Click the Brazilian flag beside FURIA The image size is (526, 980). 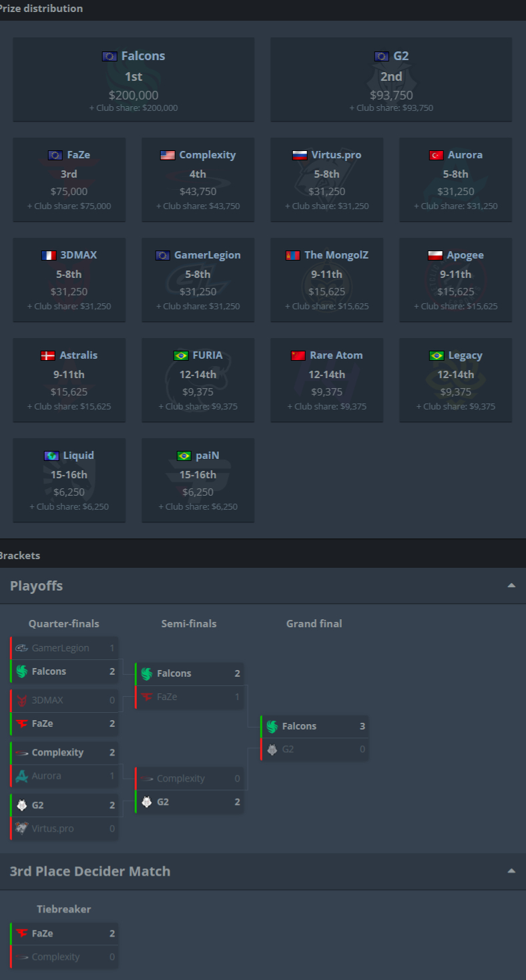(x=181, y=355)
